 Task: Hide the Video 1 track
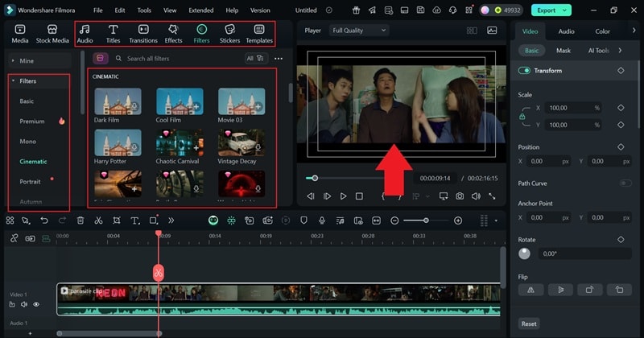tap(36, 304)
